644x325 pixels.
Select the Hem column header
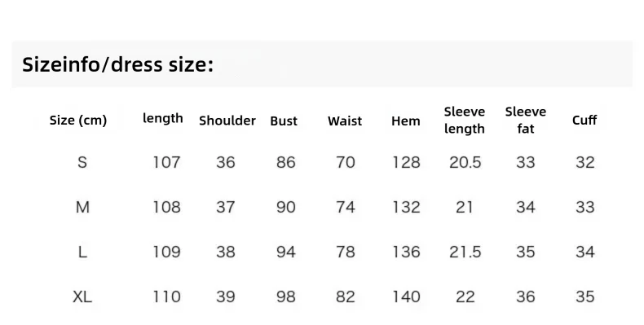[406, 121]
